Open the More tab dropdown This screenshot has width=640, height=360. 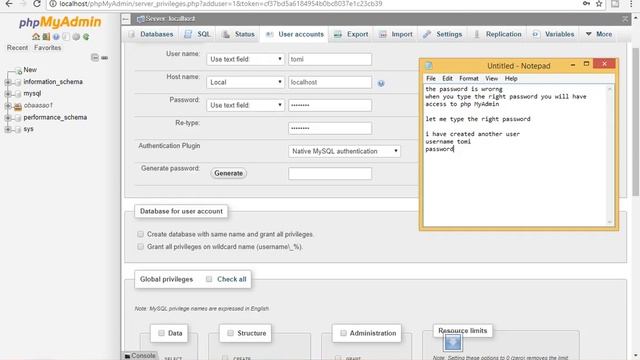[599, 34]
